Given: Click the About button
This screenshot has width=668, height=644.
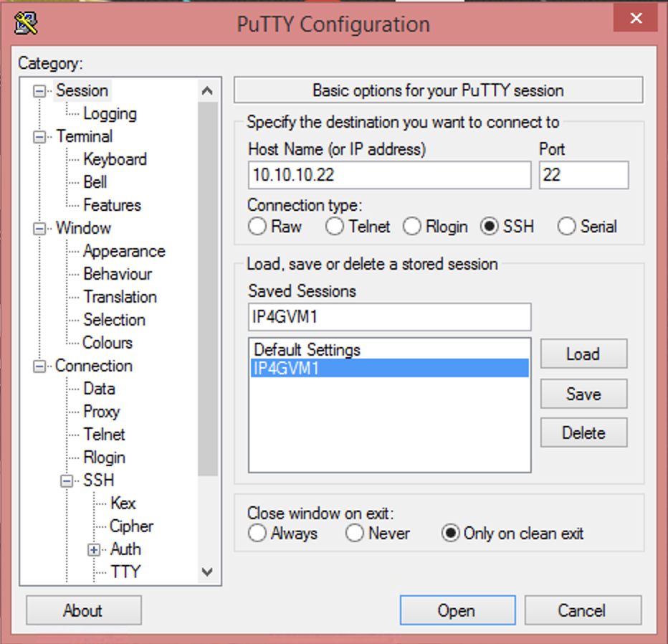Looking at the screenshot, I should tap(83, 610).
